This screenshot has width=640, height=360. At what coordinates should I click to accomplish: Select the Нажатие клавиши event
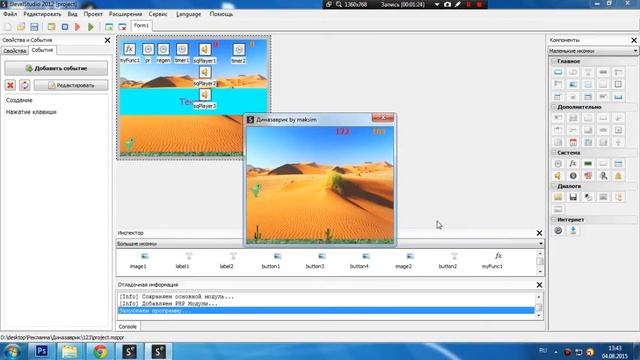tap(31, 112)
